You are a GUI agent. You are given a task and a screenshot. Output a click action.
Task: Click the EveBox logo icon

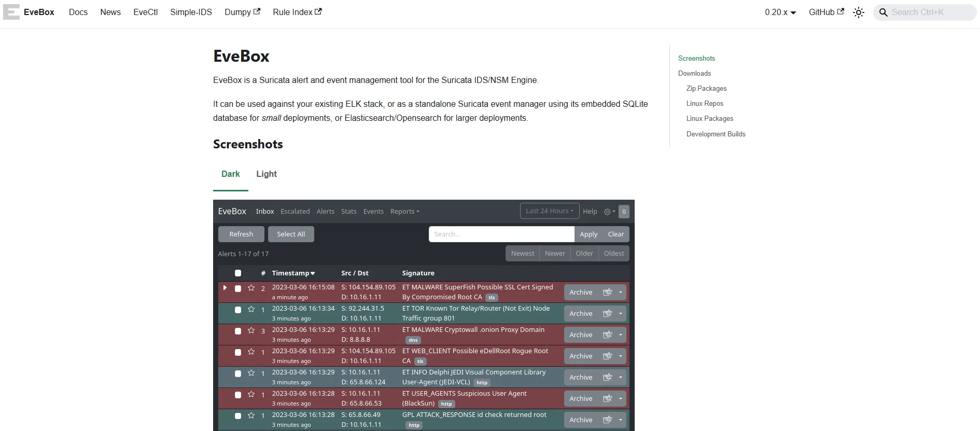(x=11, y=12)
